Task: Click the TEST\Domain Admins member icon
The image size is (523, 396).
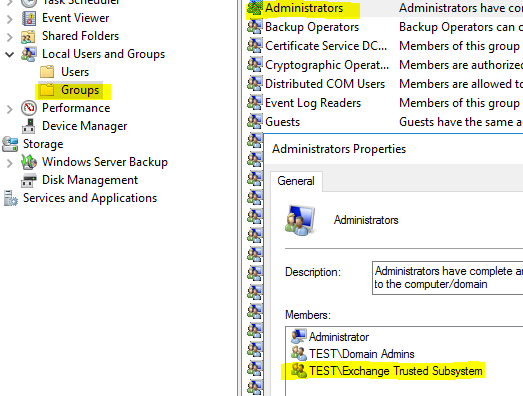Action: pos(299,354)
